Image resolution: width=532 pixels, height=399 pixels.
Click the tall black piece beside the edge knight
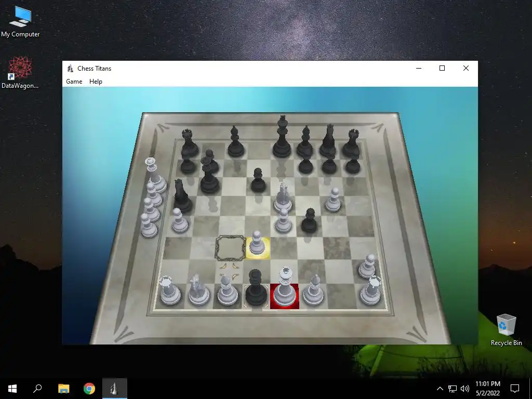point(209,175)
